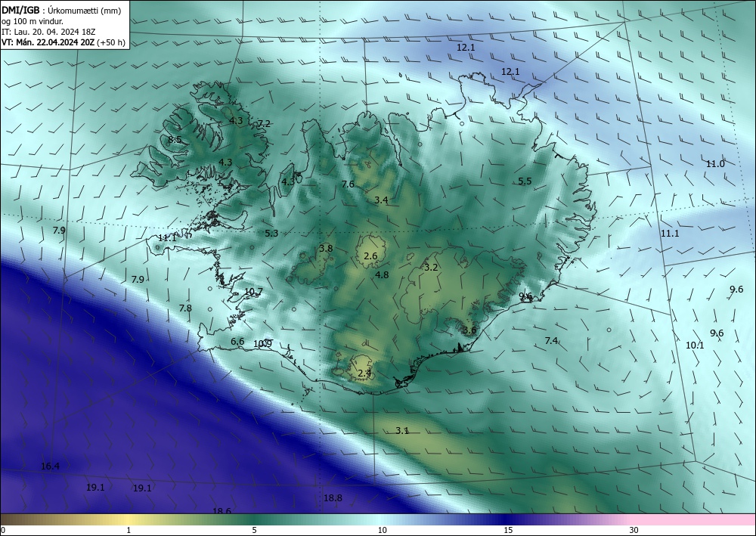Click the '0' label on the color scale

coord(3,530)
